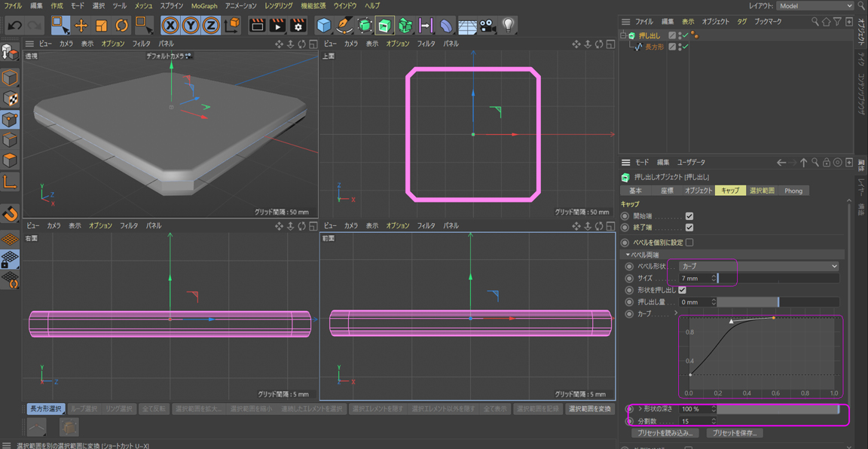868x449 pixels.
Task: Click the Cube primitive icon
Action: click(324, 26)
